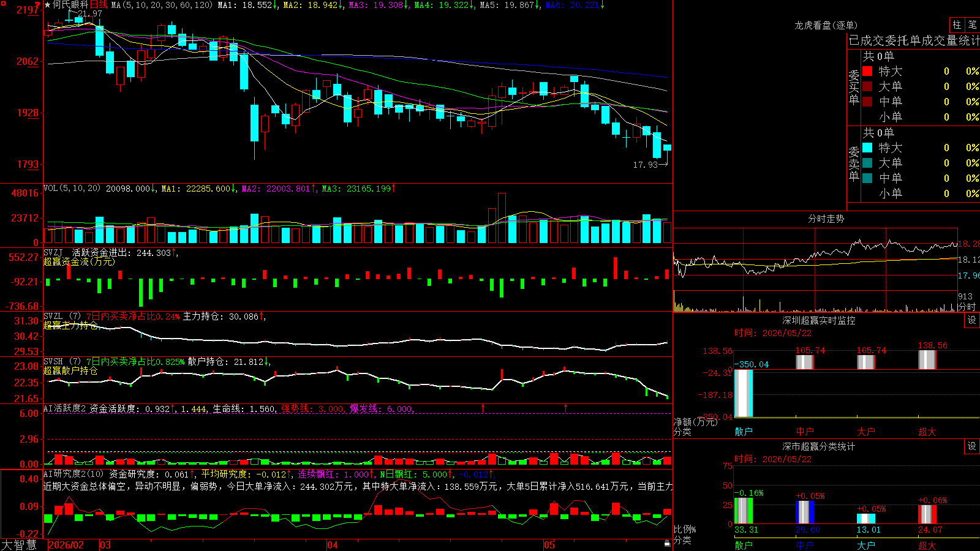Click the 2026/02 date marker on the timeline

(66, 545)
